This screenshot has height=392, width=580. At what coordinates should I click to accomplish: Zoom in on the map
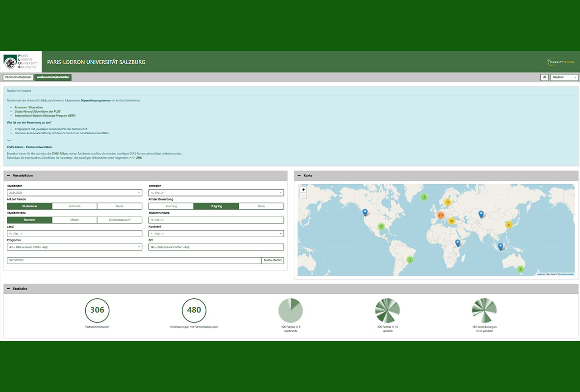(x=303, y=190)
